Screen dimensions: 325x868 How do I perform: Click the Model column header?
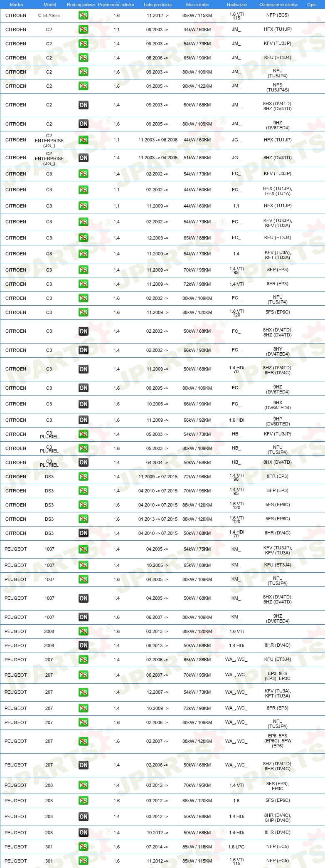49,5
